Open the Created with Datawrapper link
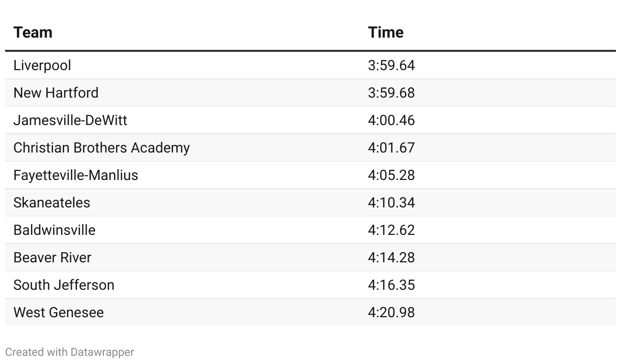Screen dimensions: 621x364 (70, 352)
